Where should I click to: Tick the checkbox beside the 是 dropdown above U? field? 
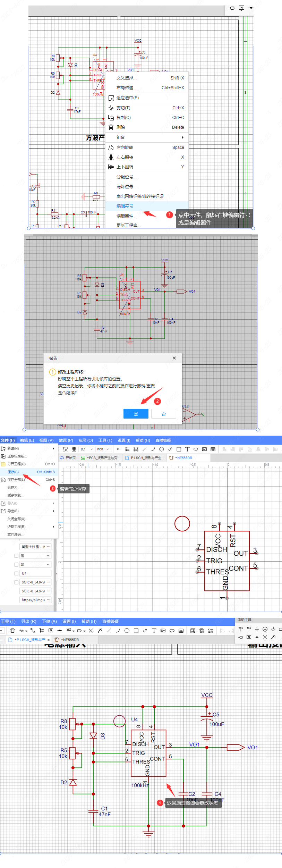[16, 565]
